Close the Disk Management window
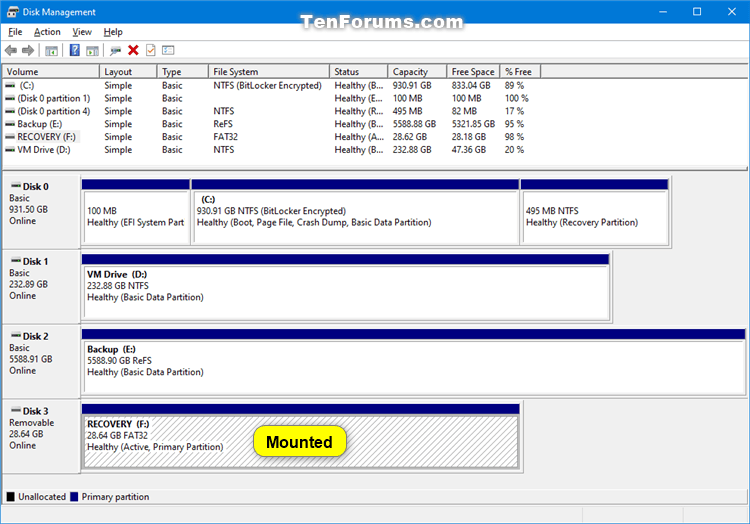750x524 pixels. pos(732,12)
